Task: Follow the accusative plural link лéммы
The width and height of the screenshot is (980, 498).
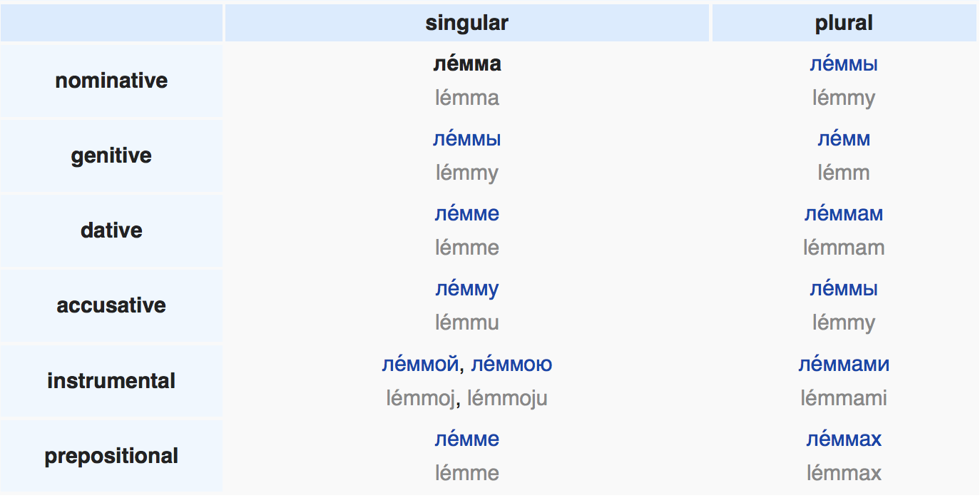Action: pos(843,289)
